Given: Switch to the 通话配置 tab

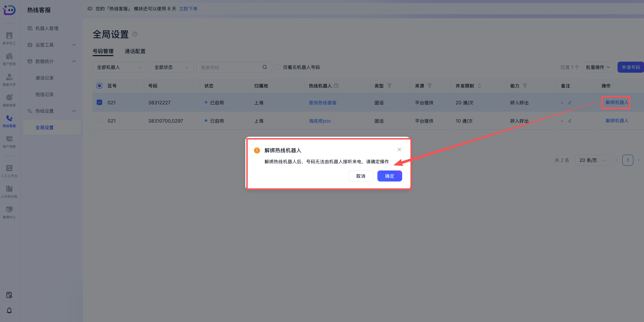Looking at the screenshot, I should pos(135,51).
